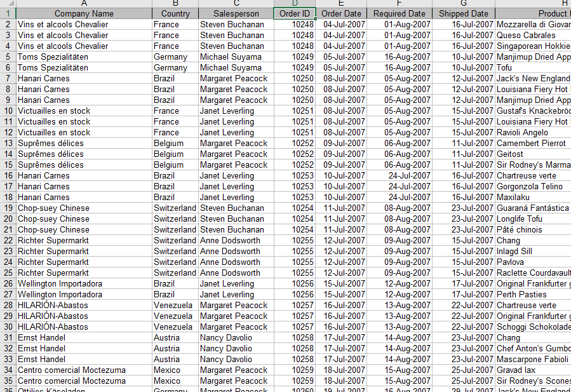
Task: Select row 28 header
Action: [x=8, y=306]
